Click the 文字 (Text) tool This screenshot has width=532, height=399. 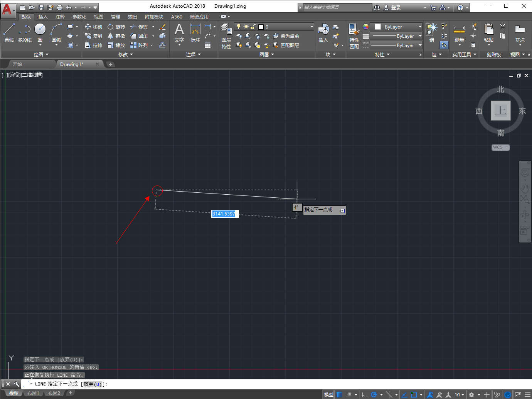click(x=179, y=32)
